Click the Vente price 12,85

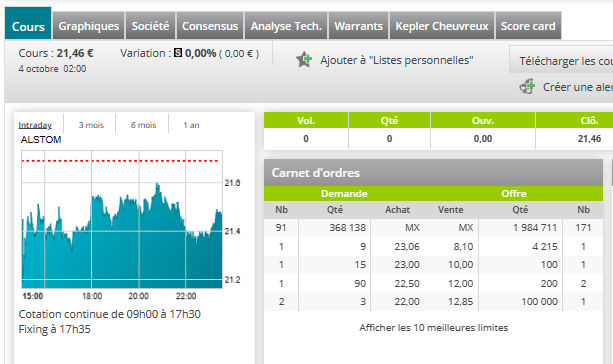pos(460,301)
